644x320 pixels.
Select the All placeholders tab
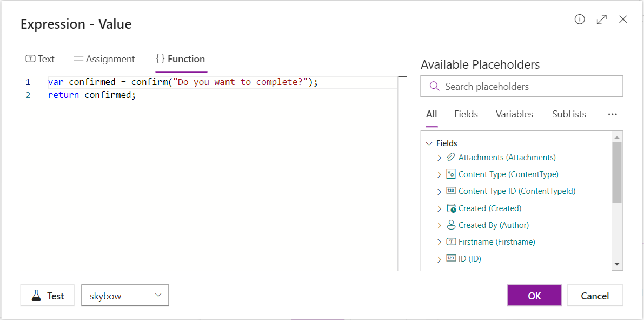(x=431, y=114)
